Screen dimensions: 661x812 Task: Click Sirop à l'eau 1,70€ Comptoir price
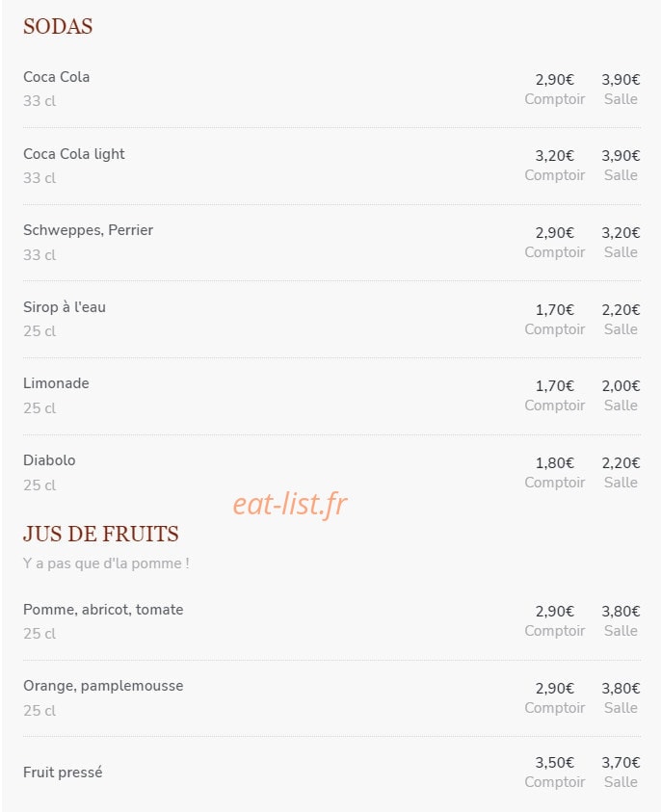click(x=554, y=310)
